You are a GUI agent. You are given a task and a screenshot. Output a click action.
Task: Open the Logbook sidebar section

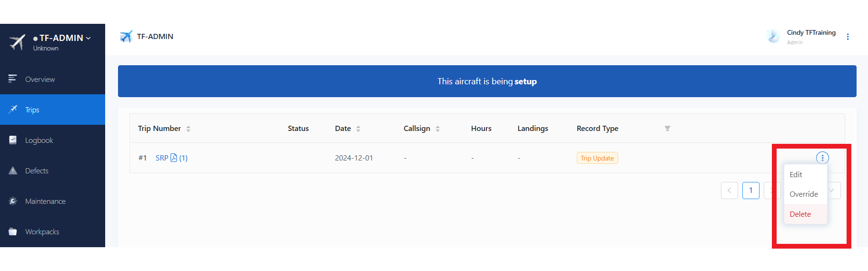(39, 140)
